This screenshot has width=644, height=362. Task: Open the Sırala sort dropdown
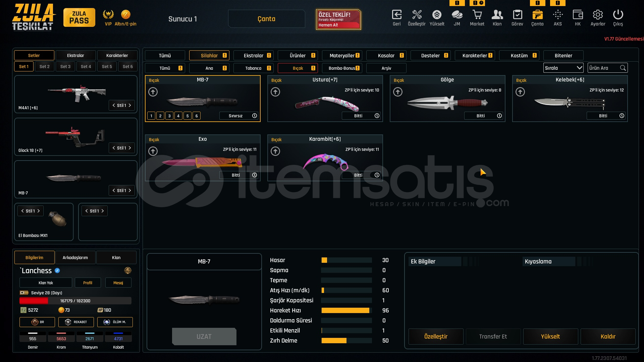(563, 68)
